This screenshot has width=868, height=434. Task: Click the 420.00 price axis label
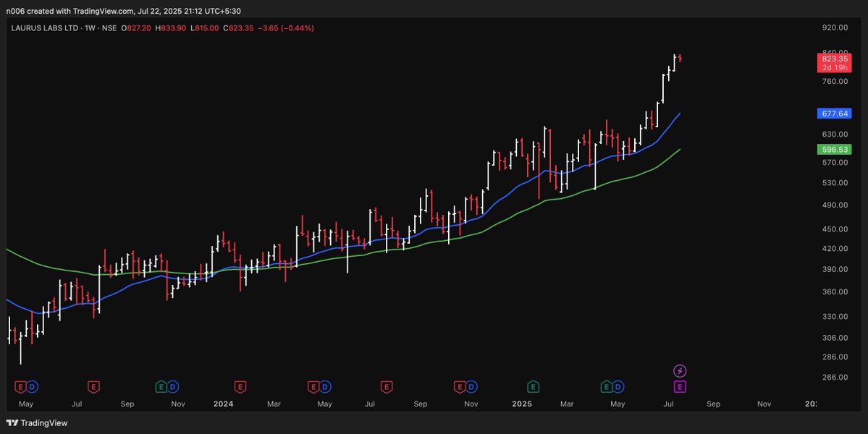[x=835, y=248]
